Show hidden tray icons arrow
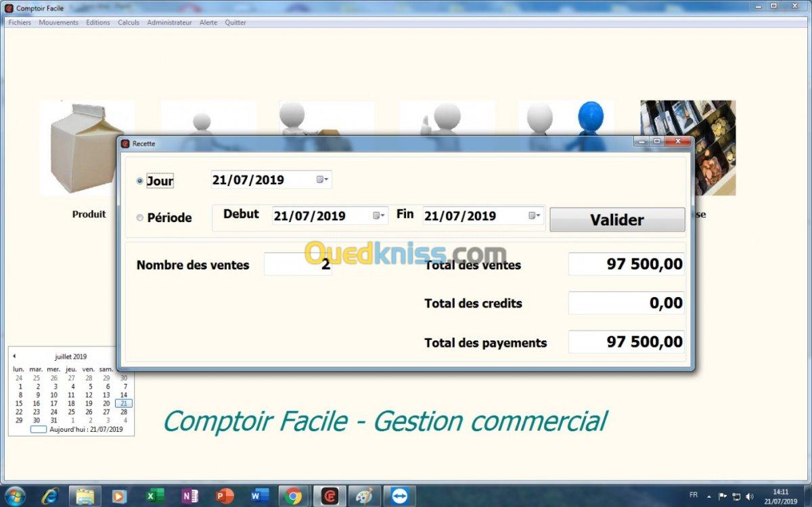Screen dimensions: 812x507 (708, 497)
